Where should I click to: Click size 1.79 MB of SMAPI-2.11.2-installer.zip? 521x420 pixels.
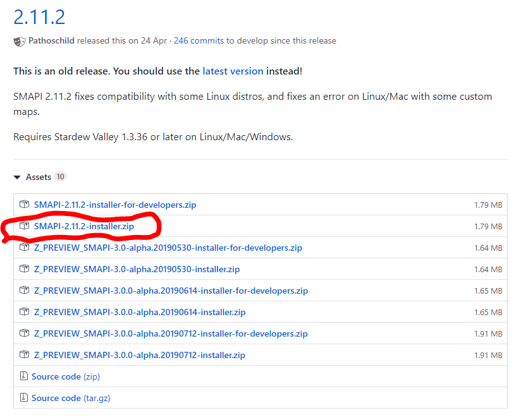[x=488, y=227]
